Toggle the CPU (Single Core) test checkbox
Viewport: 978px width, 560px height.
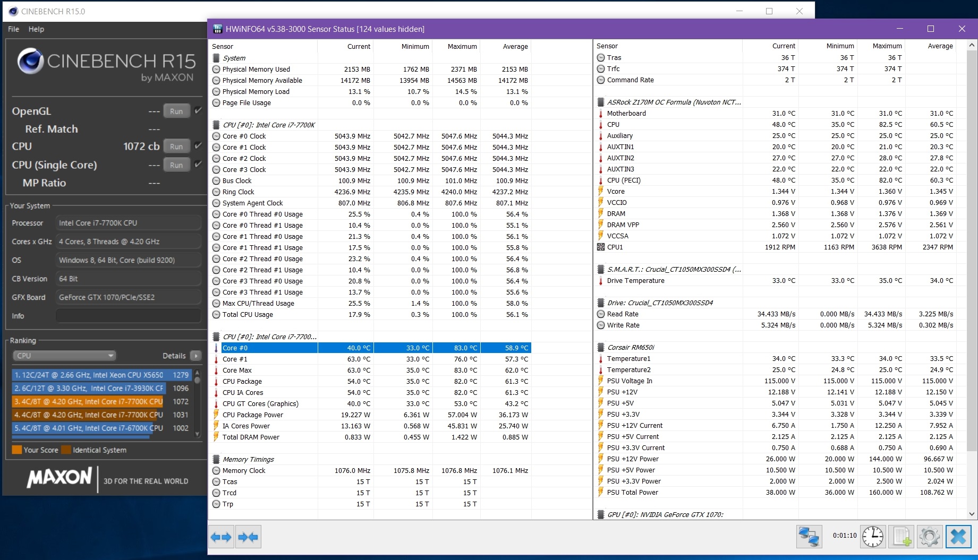pyautogui.click(x=198, y=164)
